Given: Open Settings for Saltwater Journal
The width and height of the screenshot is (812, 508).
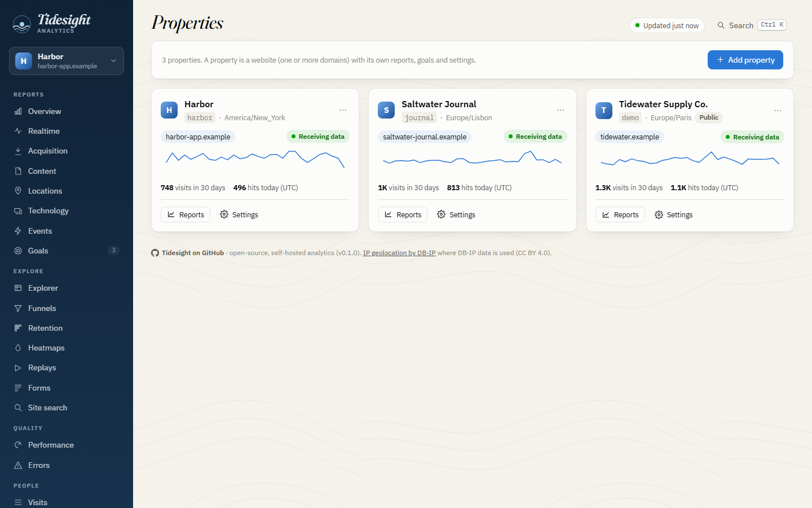Looking at the screenshot, I should click(456, 214).
